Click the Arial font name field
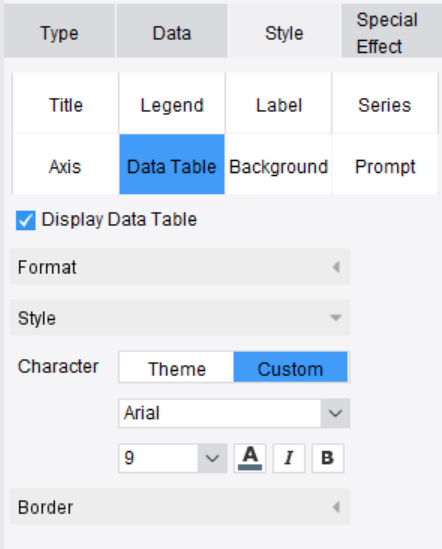This screenshot has width=442, height=549. [220, 413]
